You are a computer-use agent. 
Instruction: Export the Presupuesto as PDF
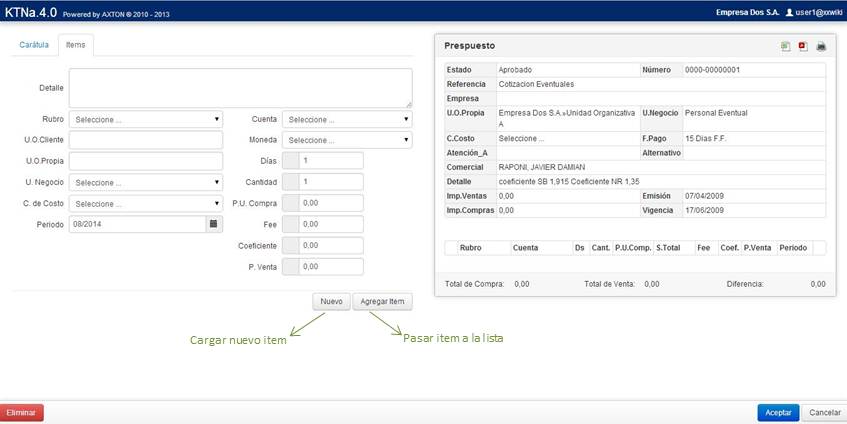tap(803, 46)
